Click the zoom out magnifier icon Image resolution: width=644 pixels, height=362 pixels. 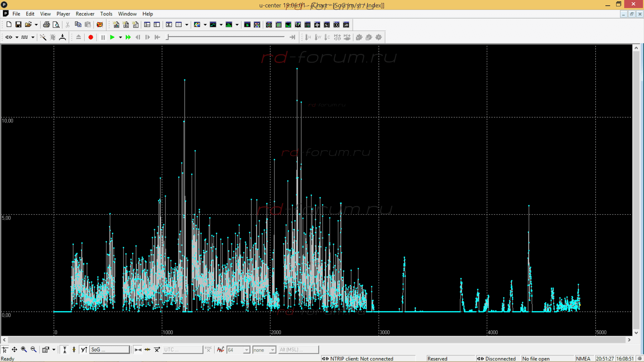[34, 350]
